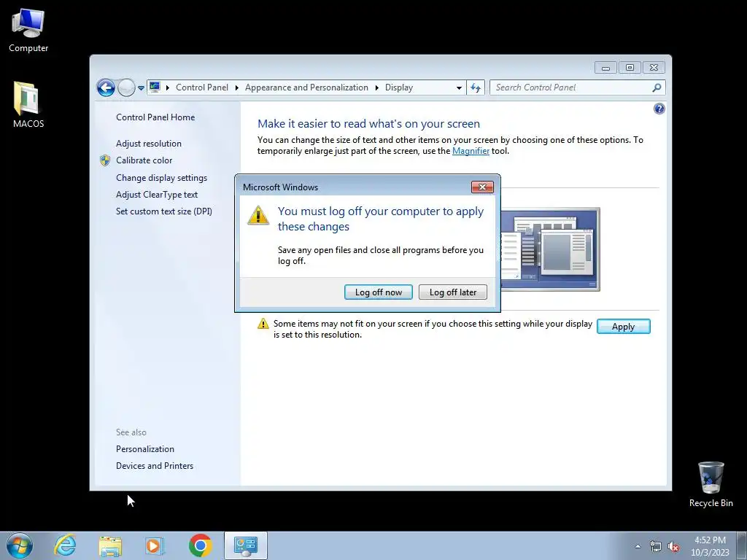Click the Search Control Panel field
The image size is (747, 560).
click(x=577, y=87)
